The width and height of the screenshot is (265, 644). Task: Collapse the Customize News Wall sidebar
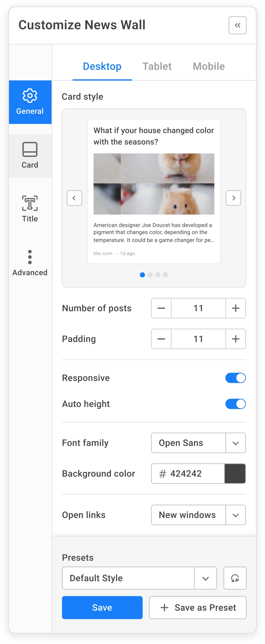pos(237,25)
